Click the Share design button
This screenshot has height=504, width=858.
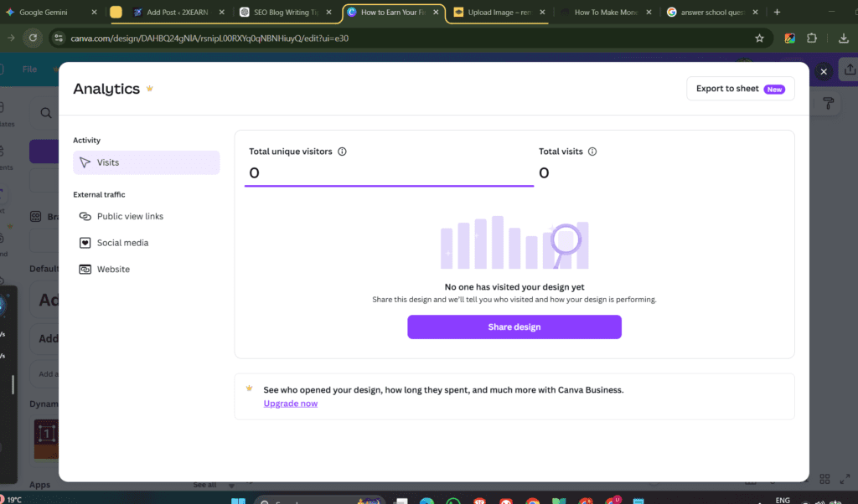pos(514,327)
